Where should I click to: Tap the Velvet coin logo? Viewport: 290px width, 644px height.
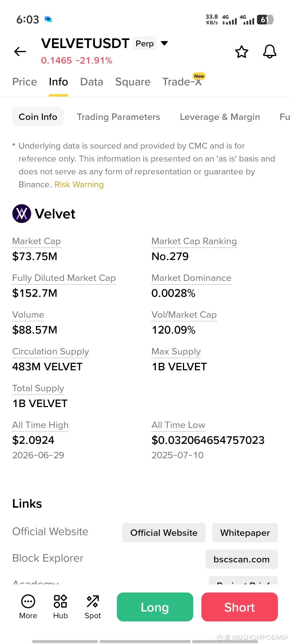(x=22, y=214)
